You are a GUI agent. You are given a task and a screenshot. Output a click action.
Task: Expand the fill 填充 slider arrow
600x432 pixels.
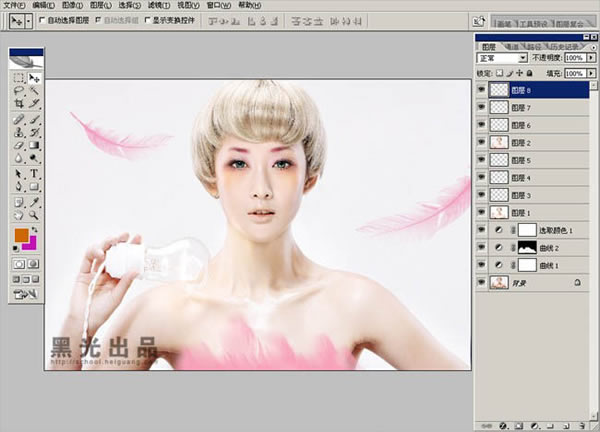[591, 73]
